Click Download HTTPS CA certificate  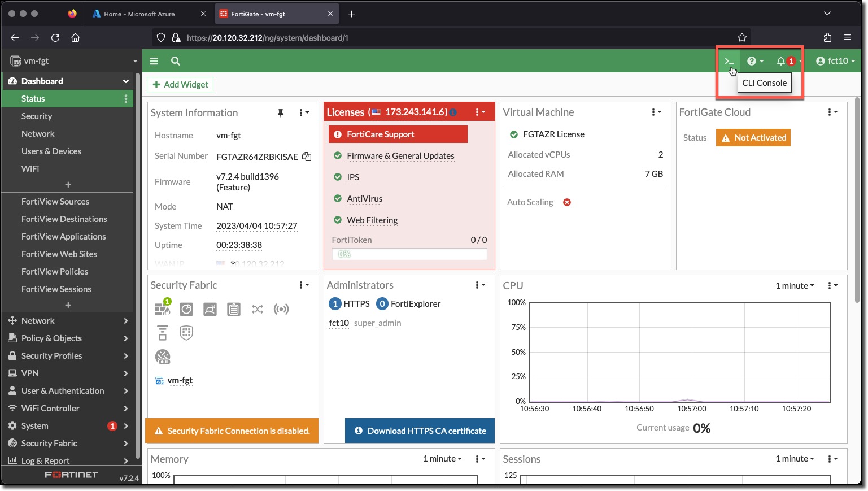coord(420,431)
